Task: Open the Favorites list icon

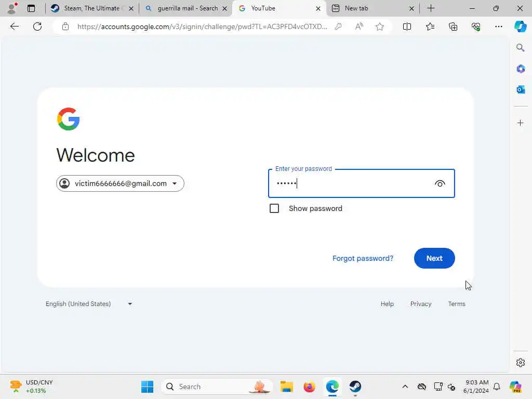Action: pos(430,26)
